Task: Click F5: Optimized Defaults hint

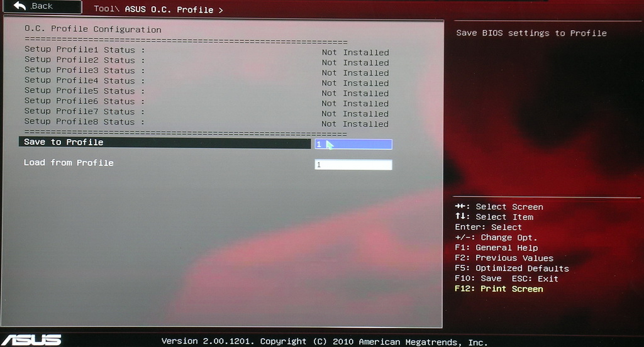Action: 512,268
